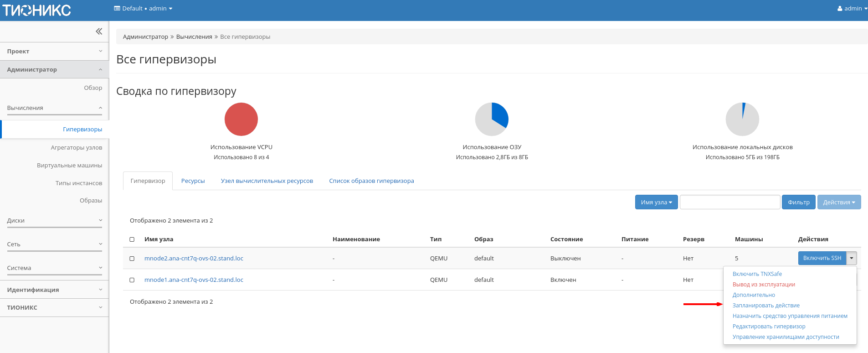
Task: Expand the Диски sidebar section
Action: (x=54, y=221)
